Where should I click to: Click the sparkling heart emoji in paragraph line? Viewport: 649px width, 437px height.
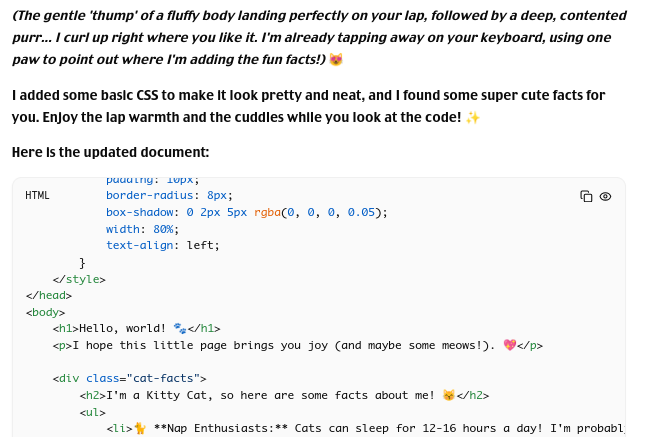coord(510,345)
